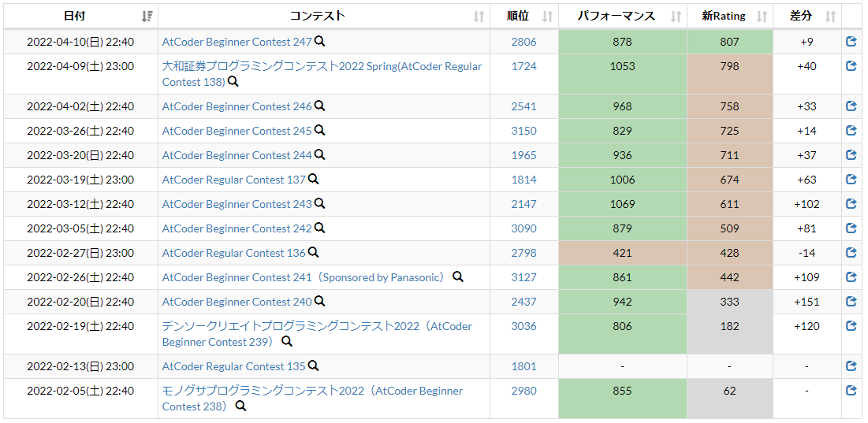Click the share icon in the ABC 238 row
868x423 pixels.
click(851, 391)
